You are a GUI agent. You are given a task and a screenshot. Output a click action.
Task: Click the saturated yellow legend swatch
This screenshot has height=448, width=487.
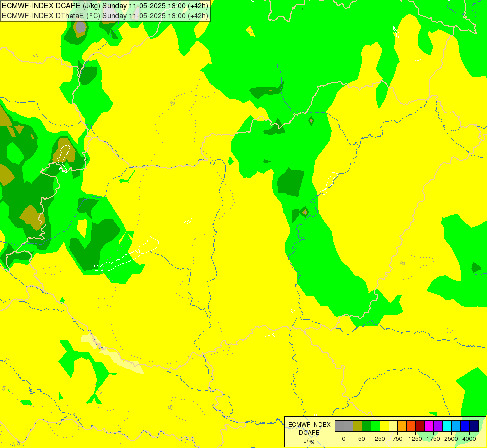click(x=384, y=426)
